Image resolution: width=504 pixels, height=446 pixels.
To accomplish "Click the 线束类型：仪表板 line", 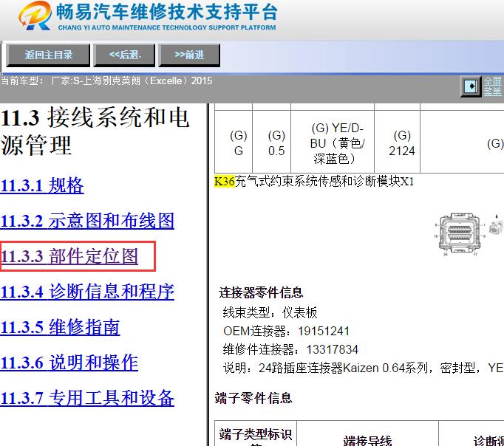I will click(x=270, y=312).
